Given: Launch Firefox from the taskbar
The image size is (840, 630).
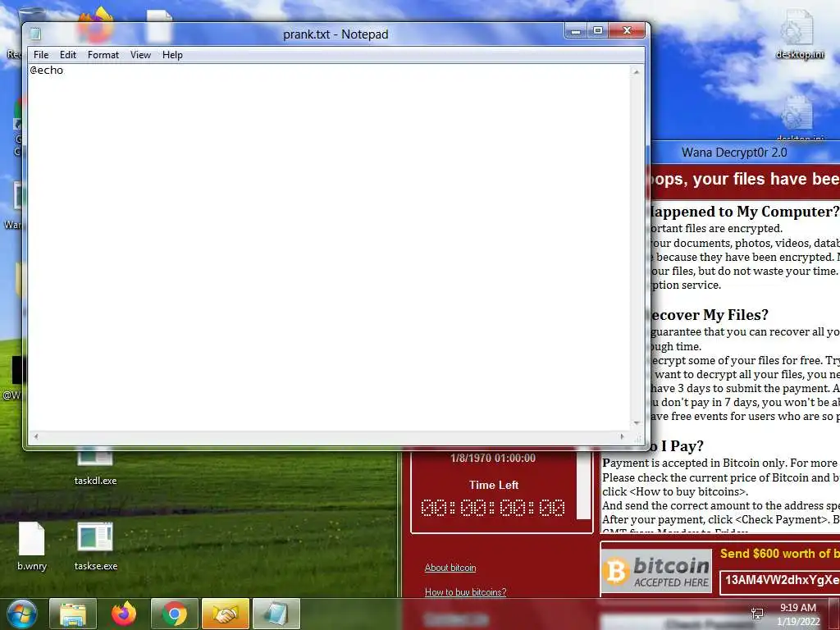Looking at the screenshot, I should pyautogui.click(x=124, y=614).
